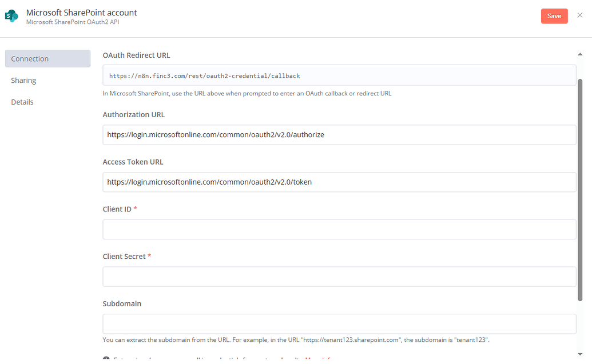The height and width of the screenshot is (364, 592).
Task: Close the credential dialog with the X icon
Action: [581, 16]
